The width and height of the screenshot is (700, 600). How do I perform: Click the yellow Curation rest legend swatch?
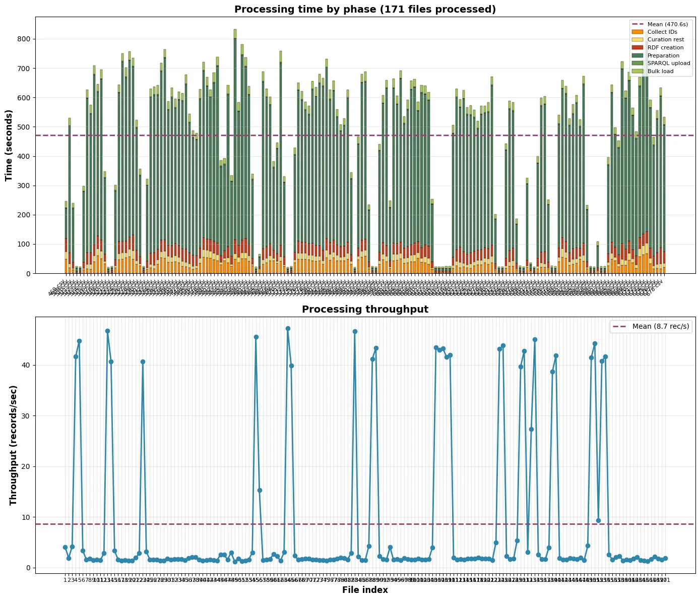(638, 40)
